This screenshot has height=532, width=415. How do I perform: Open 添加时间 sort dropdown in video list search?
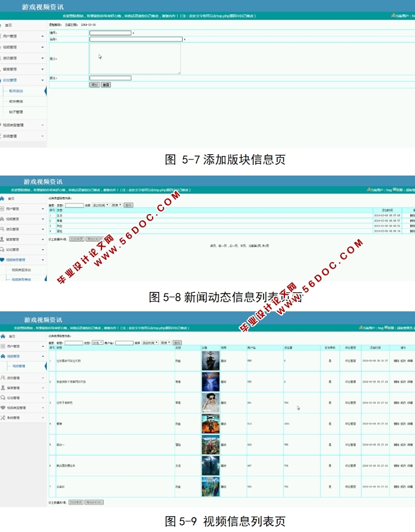pos(150,343)
